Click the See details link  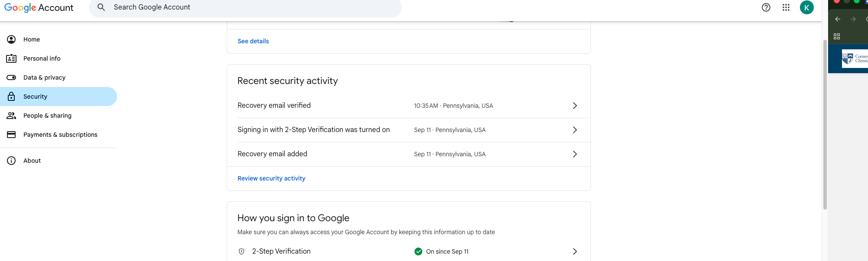click(253, 41)
